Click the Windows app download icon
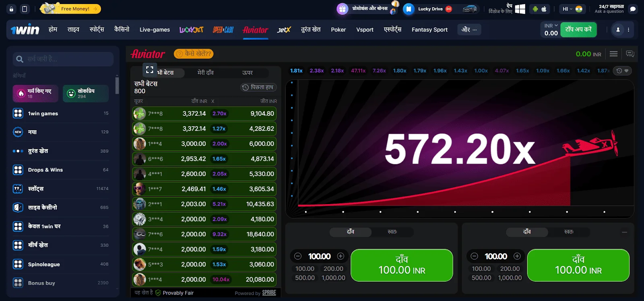The height and width of the screenshot is (301, 644). click(x=520, y=9)
